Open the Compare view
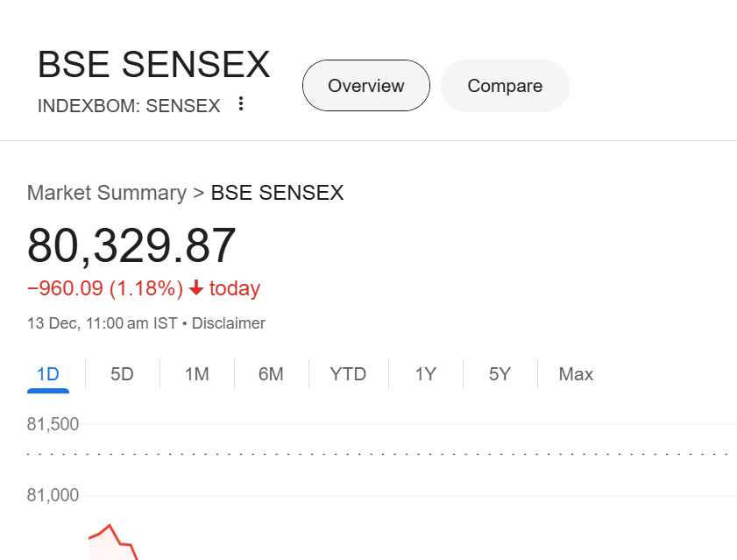Viewport: 737px width, 560px height. 505,85
